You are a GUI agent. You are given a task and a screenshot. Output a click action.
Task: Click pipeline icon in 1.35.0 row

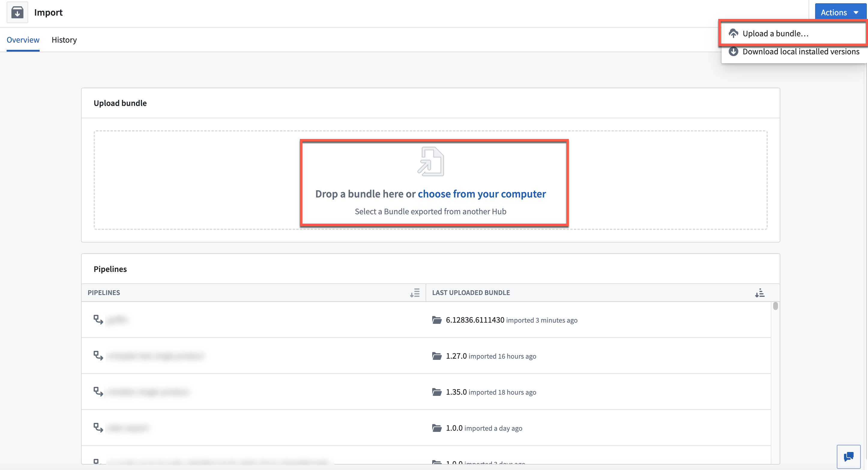(98, 392)
